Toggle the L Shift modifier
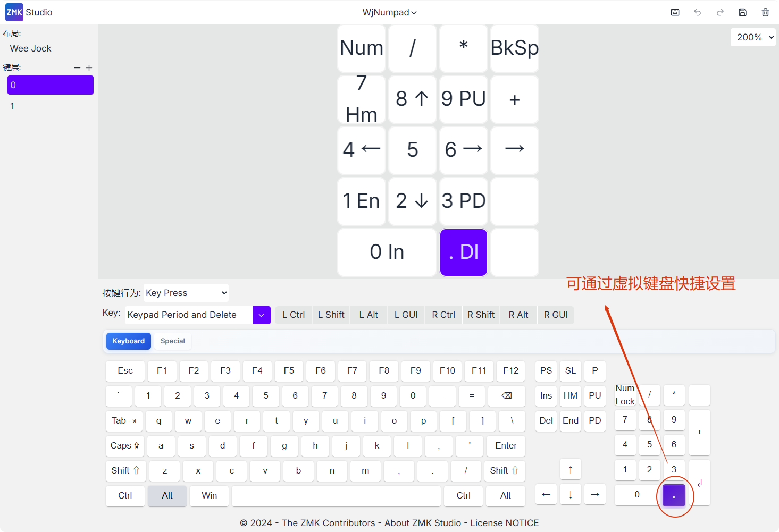This screenshot has width=779, height=532. [x=331, y=315]
